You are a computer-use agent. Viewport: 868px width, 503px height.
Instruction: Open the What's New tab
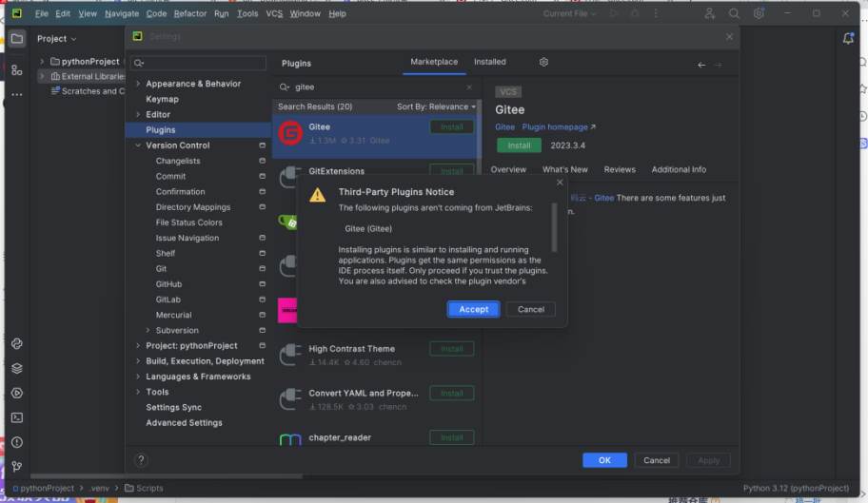pyautogui.click(x=564, y=169)
